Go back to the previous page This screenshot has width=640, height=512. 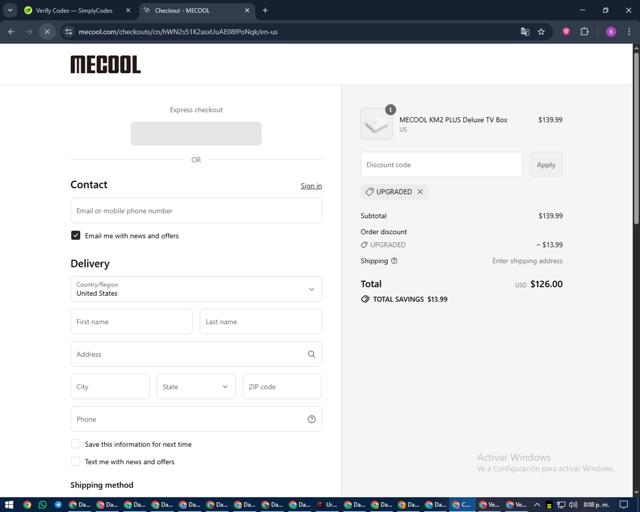[x=11, y=32]
